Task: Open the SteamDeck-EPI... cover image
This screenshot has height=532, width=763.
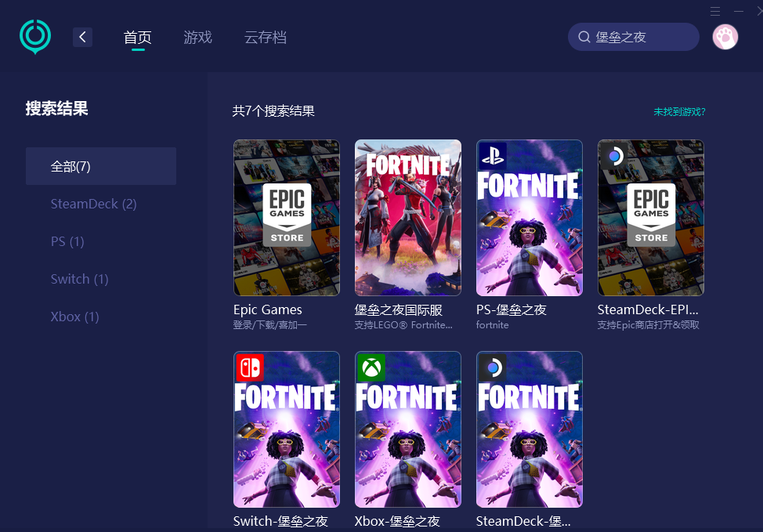Action: 651,218
